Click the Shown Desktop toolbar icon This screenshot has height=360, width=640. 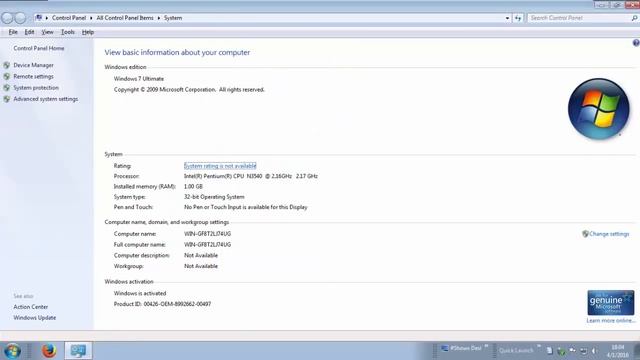(445, 348)
